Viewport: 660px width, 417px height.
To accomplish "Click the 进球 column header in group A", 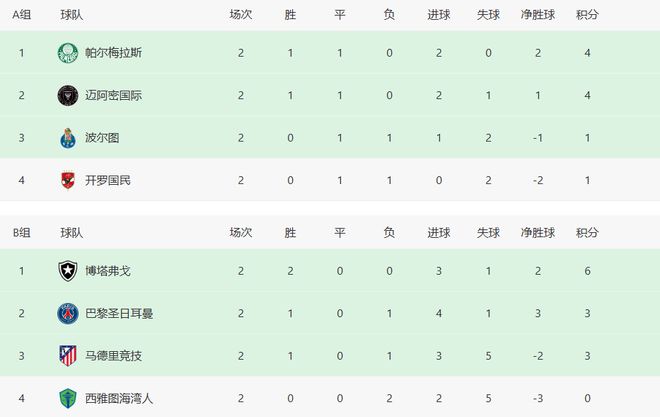I will pyautogui.click(x=438, y=15).
